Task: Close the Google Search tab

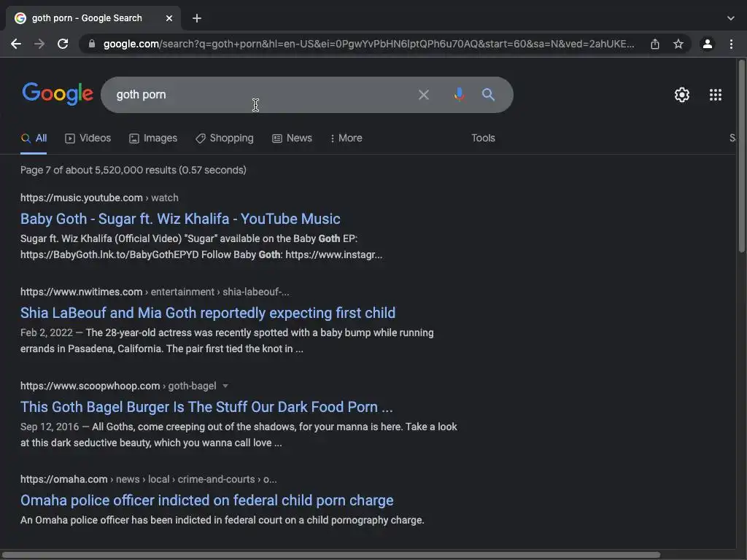Action: (169, 18)
